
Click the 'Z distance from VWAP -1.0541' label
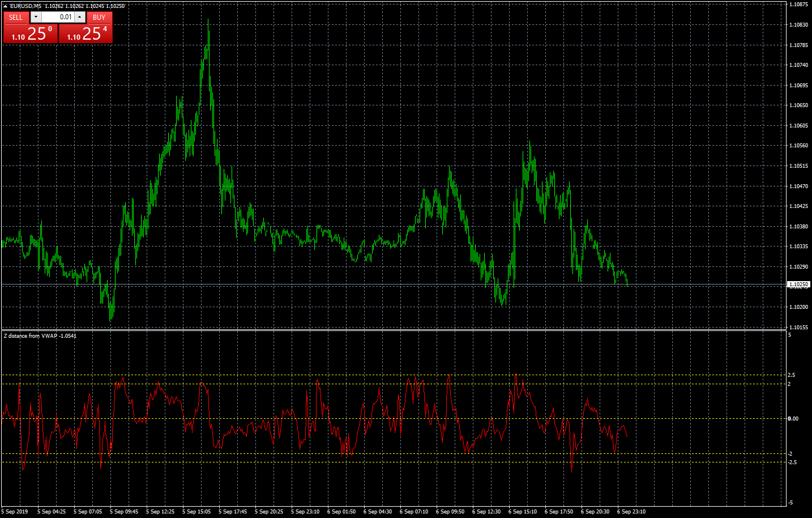(40, 336)
